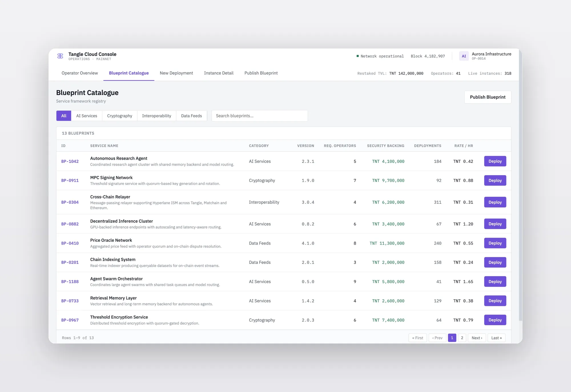This screenshot has height=392, width=571.
Task: Sort by the Version column header
Action: point(305,146)
